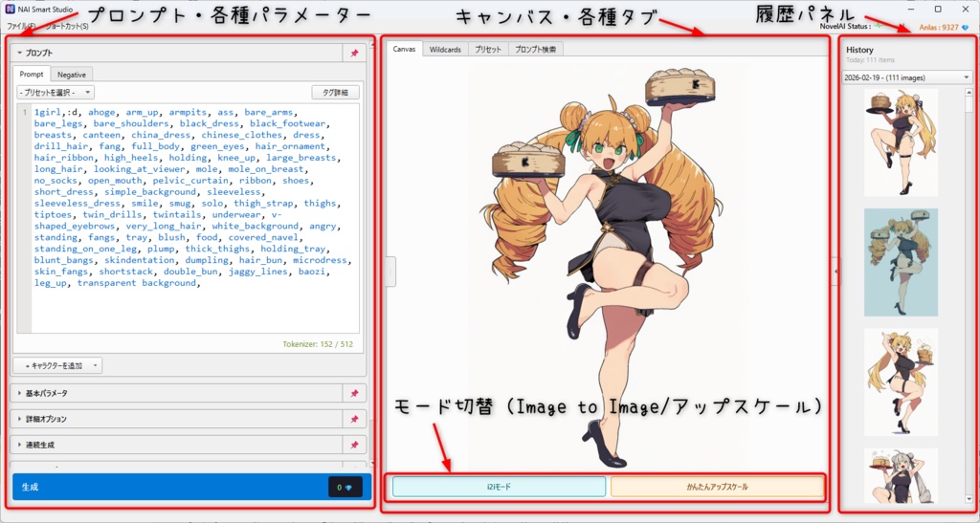Collapse the プロンプト section header
This screenshot has height=523, width=980.
click(x=177, y=53)
